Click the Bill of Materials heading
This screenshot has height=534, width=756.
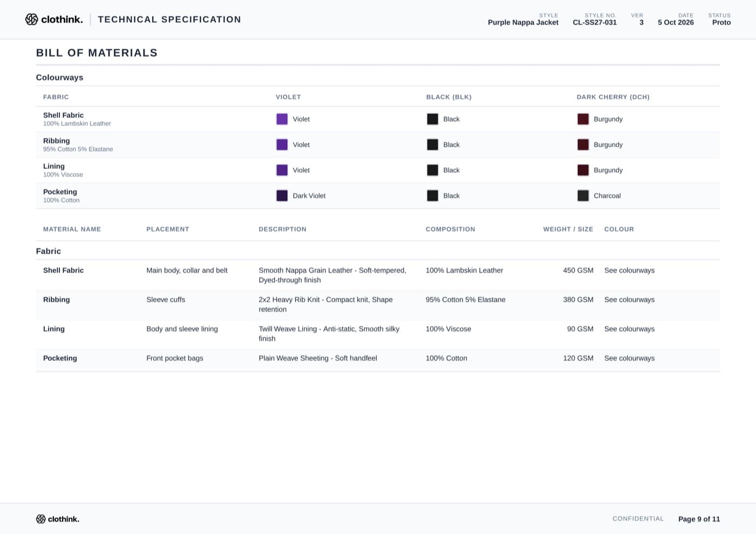[x=97, y=53]
